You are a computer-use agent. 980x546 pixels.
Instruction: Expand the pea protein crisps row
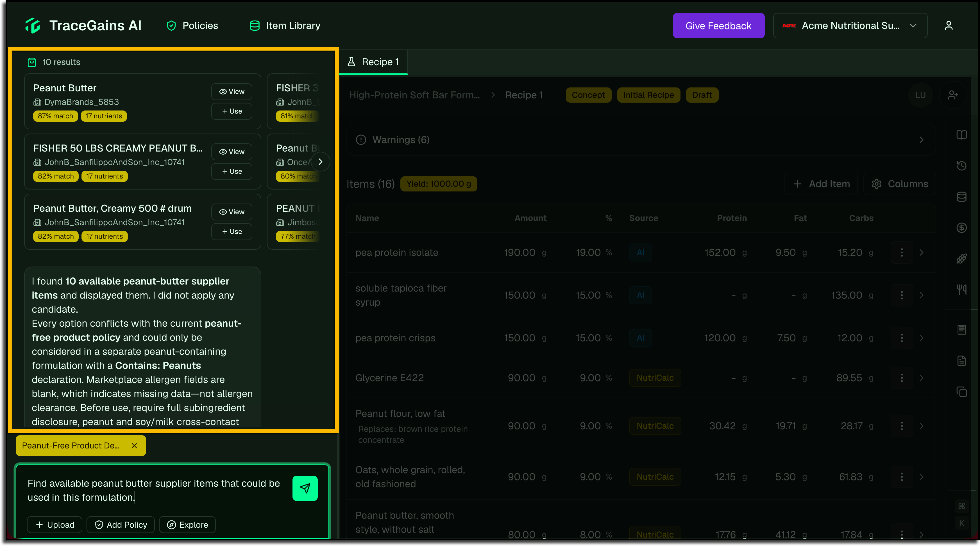921,338
